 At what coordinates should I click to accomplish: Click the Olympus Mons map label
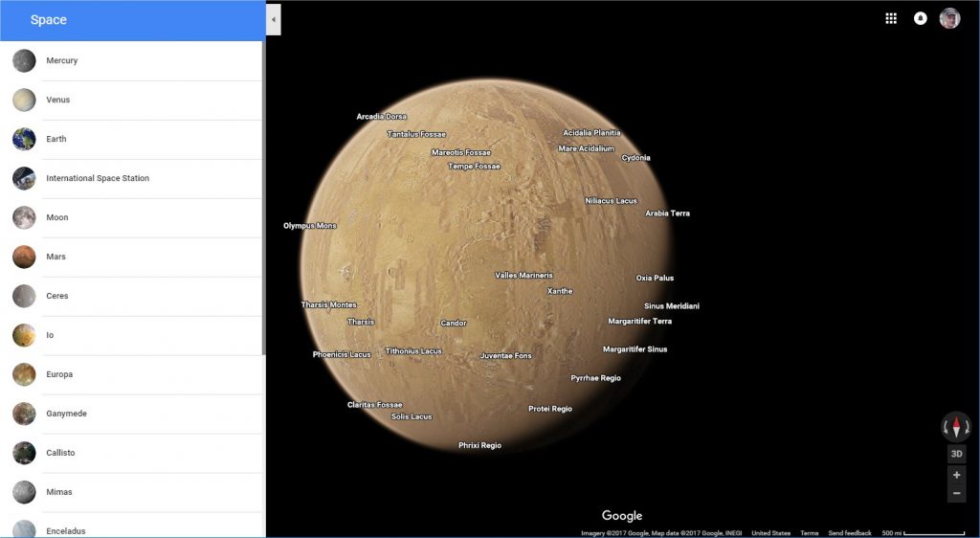(310, 226)
